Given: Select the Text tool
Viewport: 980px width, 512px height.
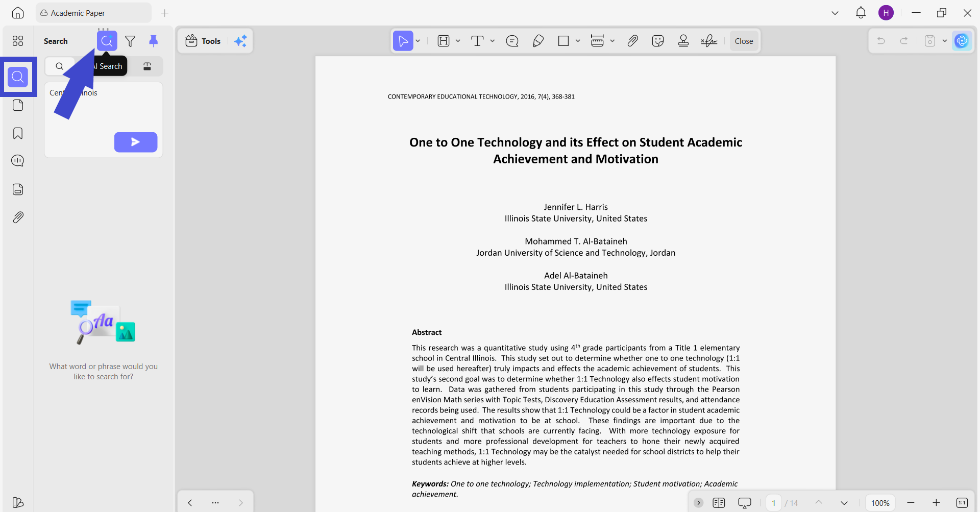Looking at the screenshot, I should click(x=477, y=41).
